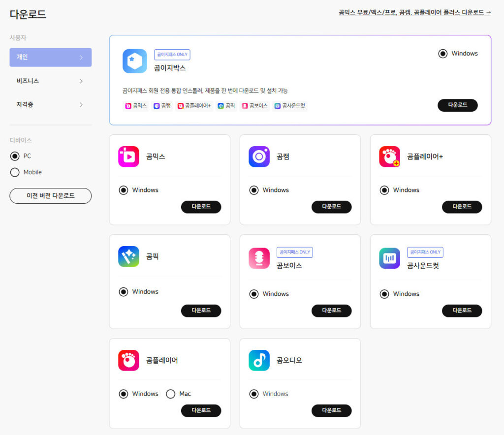Click the 곰이지박스 app icon
The width and height of the screenshot is (504, 435).
[x=134, y=61]
